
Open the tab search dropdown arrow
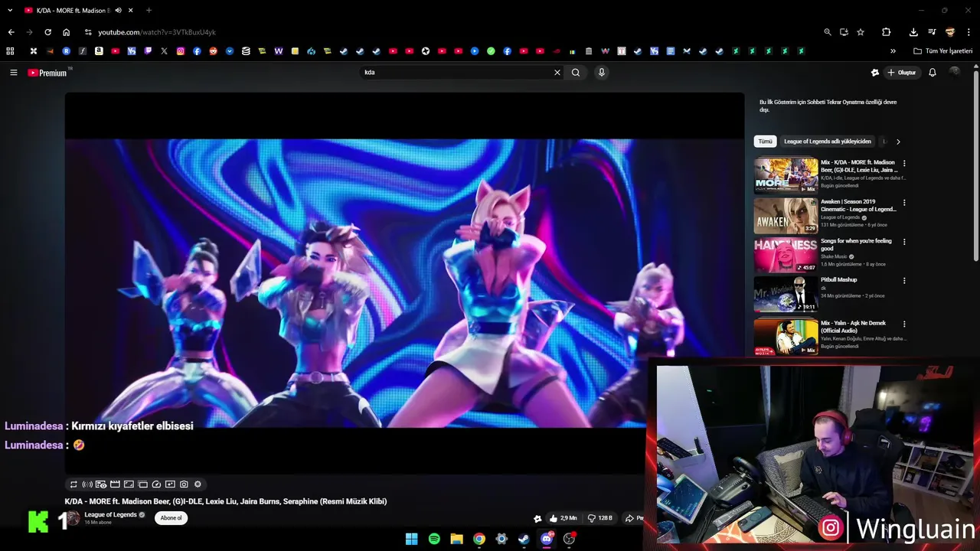(x=10, y=11)
